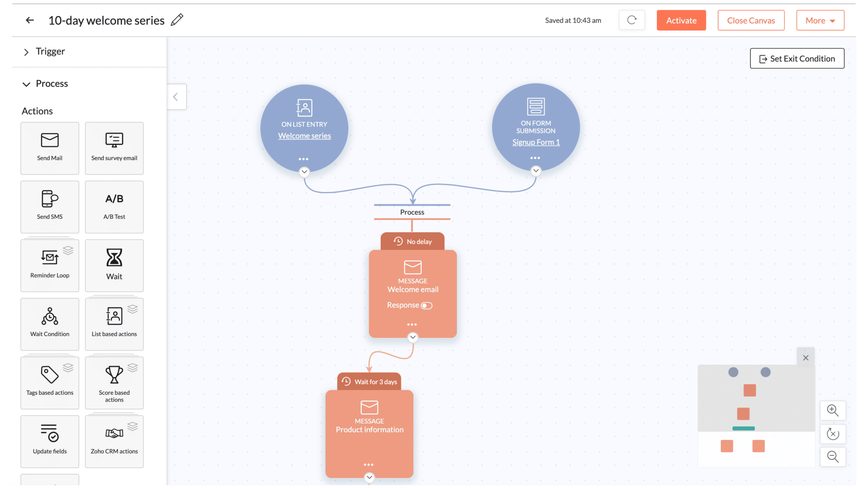
Task: Click the Activate button
Action: (681, 20)
